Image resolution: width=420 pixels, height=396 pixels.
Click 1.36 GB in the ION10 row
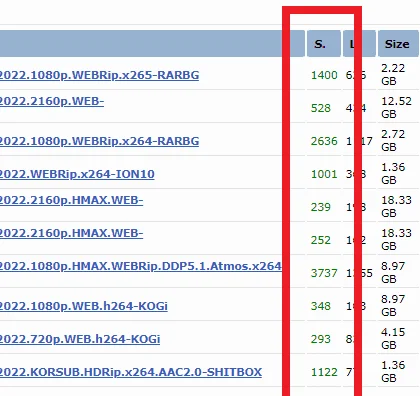[x=393, y=174]
